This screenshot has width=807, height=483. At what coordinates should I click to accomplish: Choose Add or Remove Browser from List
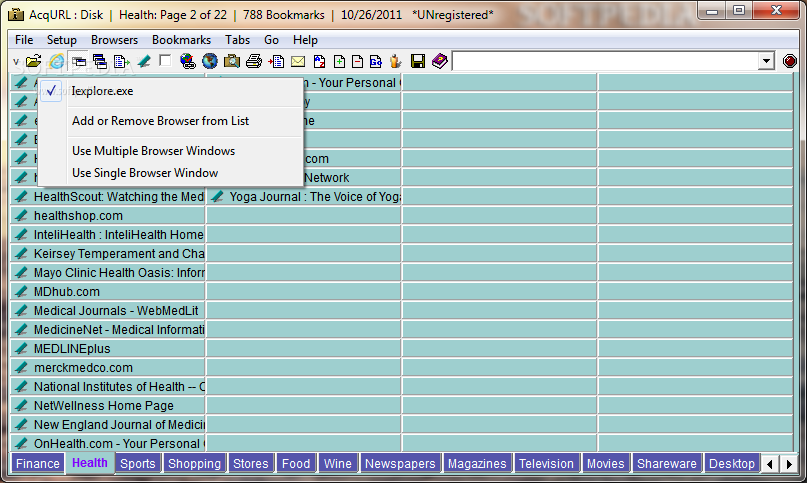[170, 121]
